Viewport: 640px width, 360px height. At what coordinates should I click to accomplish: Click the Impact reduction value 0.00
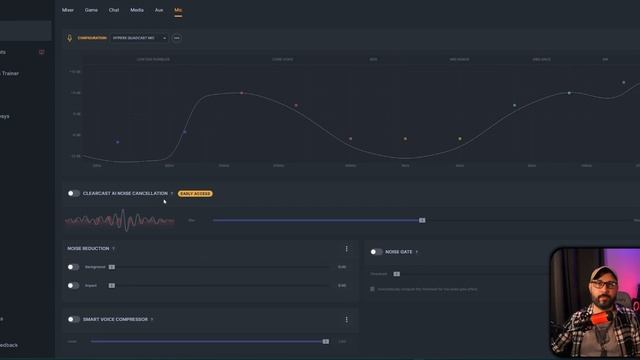(342, 285)
